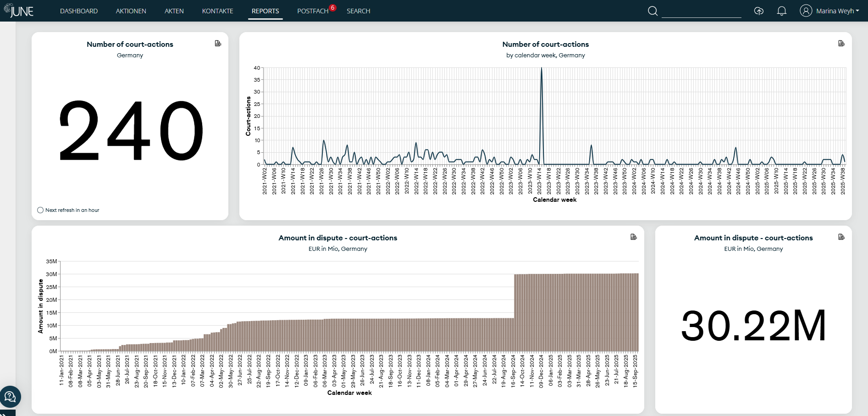868x416 pixels.
Task: Open the KONTAKTE menu item
Action: tap(217, 11)
